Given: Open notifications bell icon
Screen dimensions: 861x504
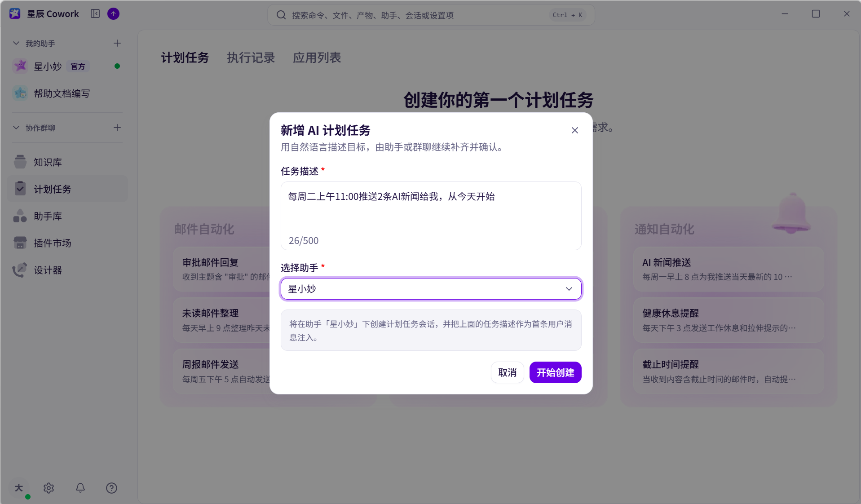Looking at the screenshot, I should click(x=80, y=488).
